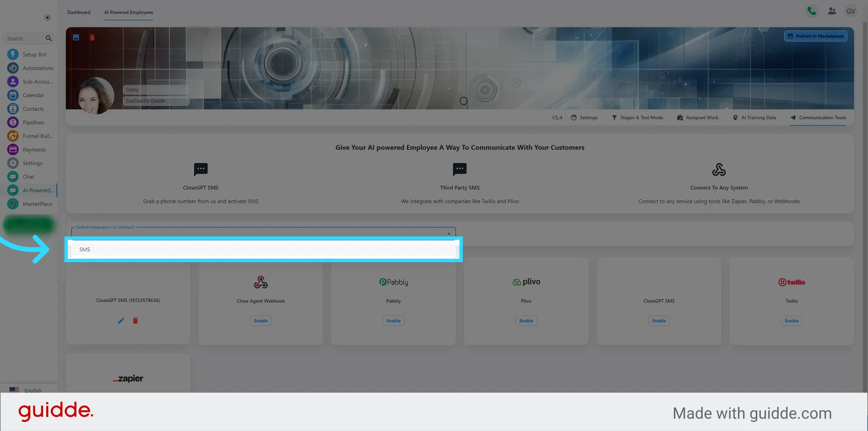Open the Stages & Test Mode tab
The image size is (868, 431).
[637, 118]
